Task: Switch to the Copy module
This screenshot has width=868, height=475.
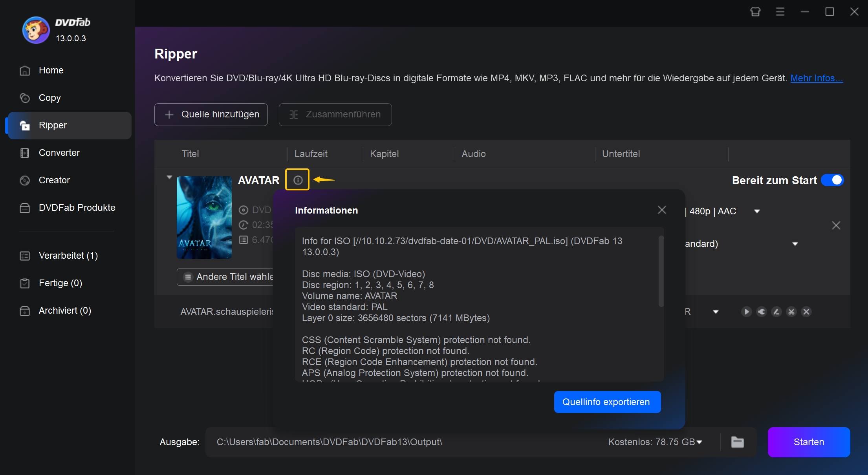Action: pyautogui.click(x=70, y=98)
